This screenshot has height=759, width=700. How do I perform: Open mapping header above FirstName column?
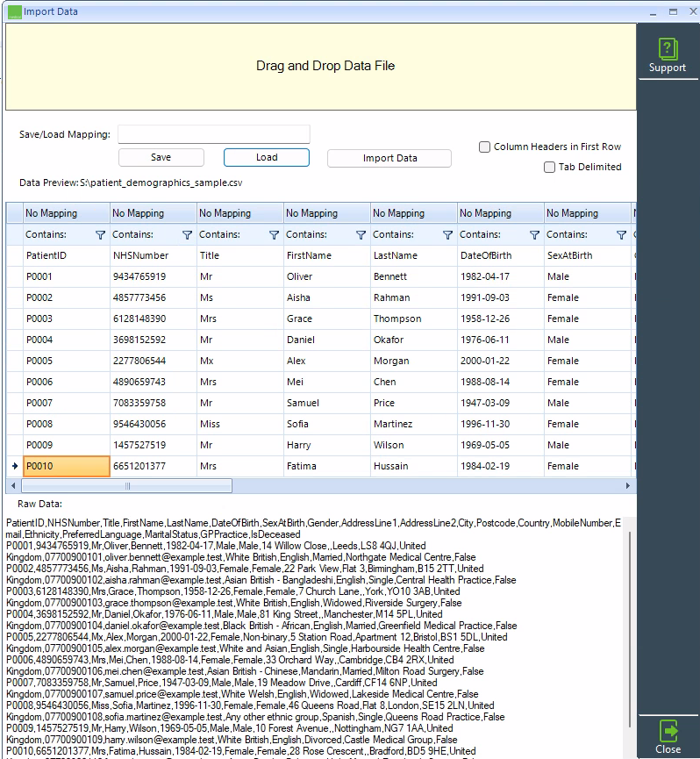pyautogui.click(x=327, y=213)
